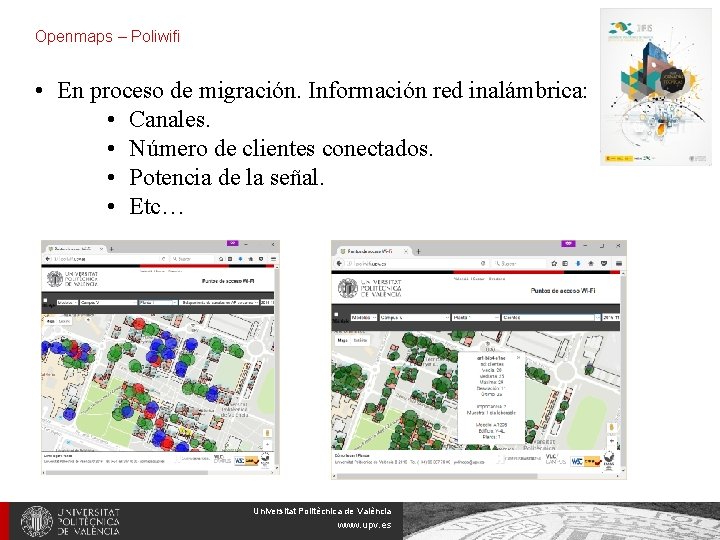The width and height of the screenshot is (720, 540).
Task: Switch right map to Mapa view
Action: click(x=343, y=340)
